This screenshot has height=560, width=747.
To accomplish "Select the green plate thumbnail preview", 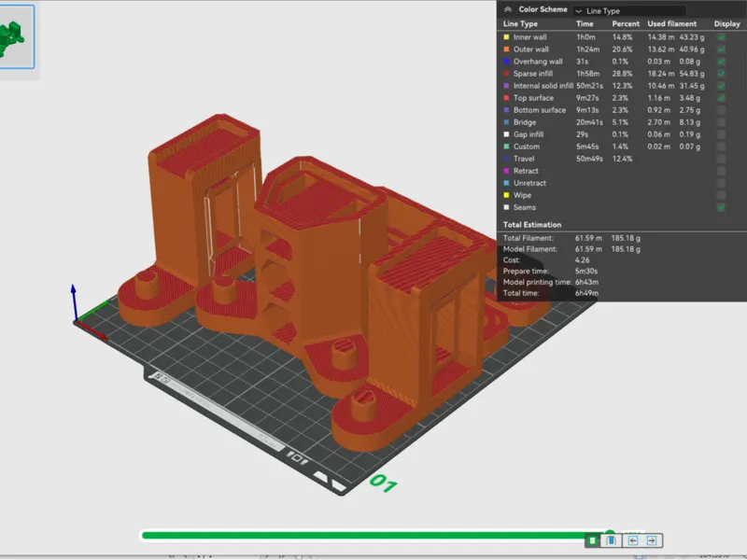I will pyautogui.click(x=15, y=37).
